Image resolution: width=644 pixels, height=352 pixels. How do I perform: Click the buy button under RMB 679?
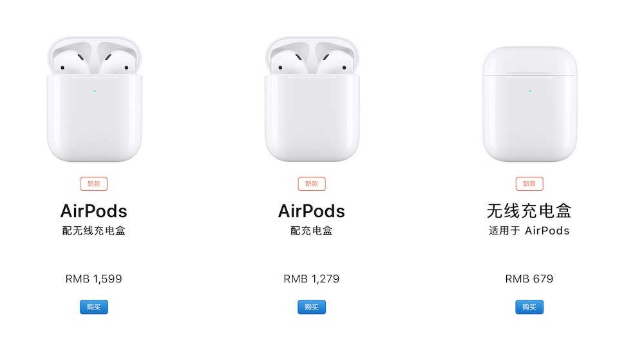tap(529, 307)
